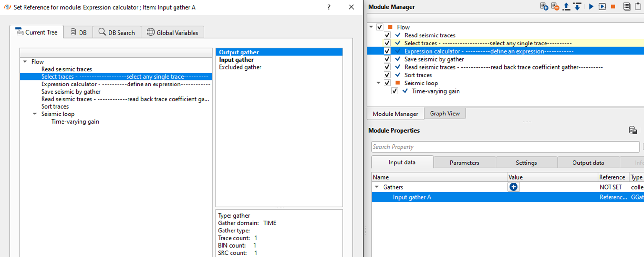The image size is (644, 257).
Task: Uncheck the Expression calculator module checkbox
Action: [x=387, y=51]
